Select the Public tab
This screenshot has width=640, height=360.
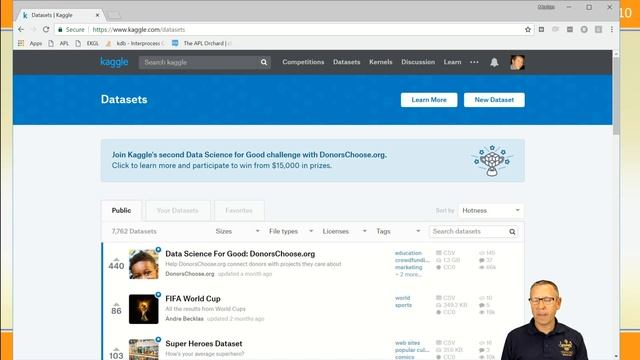coord(121,211)
